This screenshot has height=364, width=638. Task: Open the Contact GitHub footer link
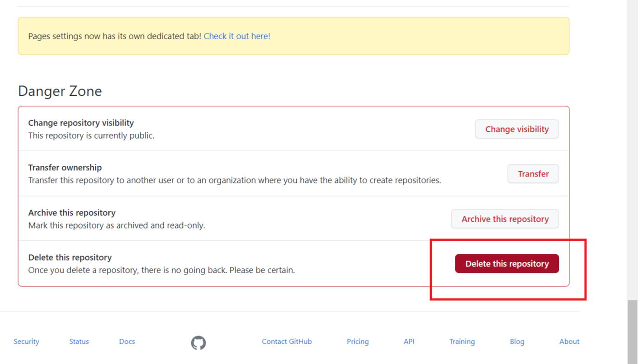[x=287, y=341]
